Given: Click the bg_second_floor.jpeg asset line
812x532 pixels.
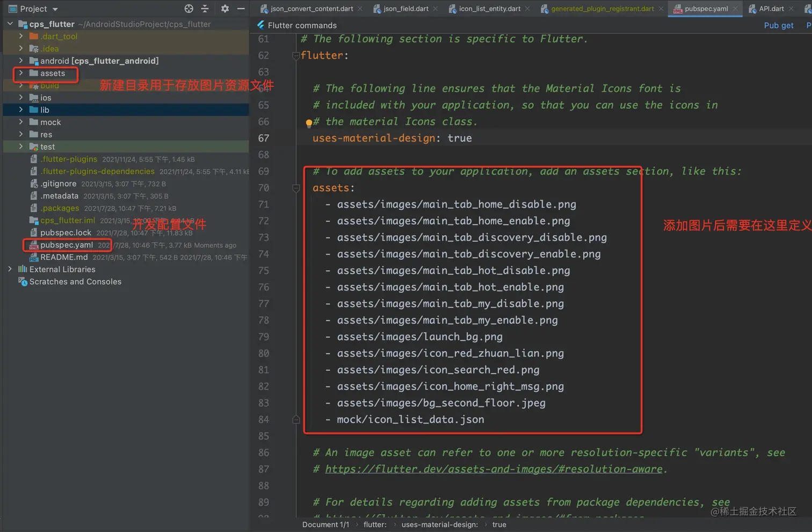Looking at the screenshot, I should tap(441, 403).
